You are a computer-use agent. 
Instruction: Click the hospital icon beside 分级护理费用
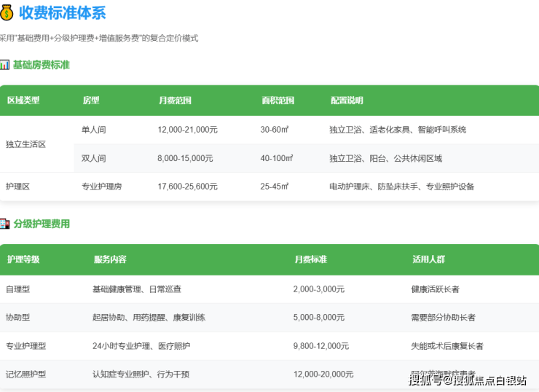click(4, 224)
